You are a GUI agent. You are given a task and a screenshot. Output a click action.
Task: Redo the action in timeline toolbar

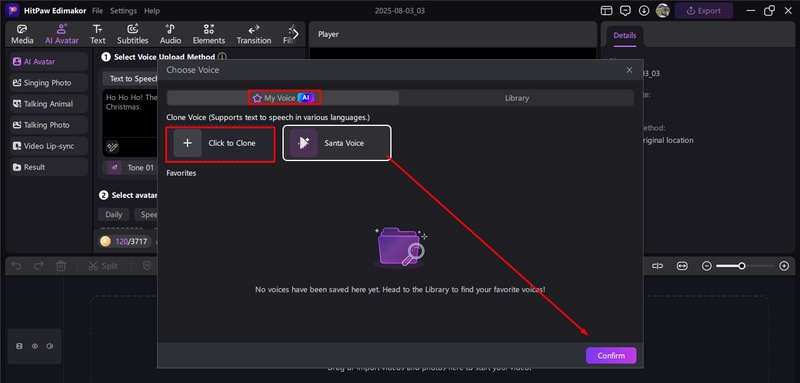38,266
